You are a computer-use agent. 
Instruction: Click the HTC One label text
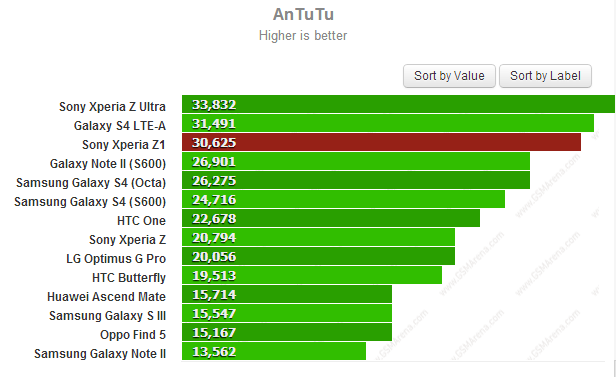click(141, 221)
